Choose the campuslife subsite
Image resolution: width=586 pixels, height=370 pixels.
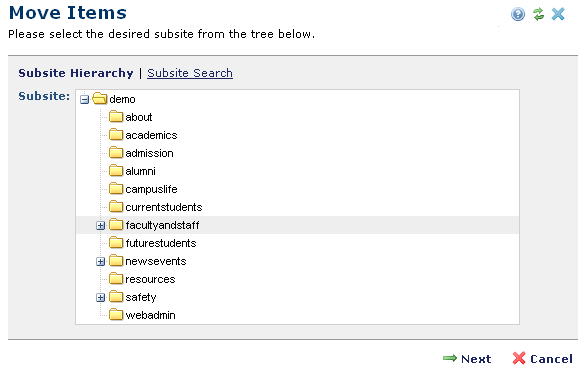pos(151,189)
